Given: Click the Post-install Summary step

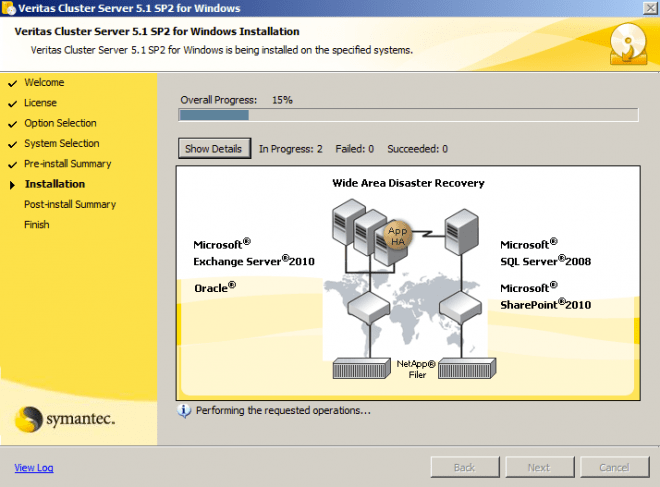Looking at the screenshot, I should [70, 204].
